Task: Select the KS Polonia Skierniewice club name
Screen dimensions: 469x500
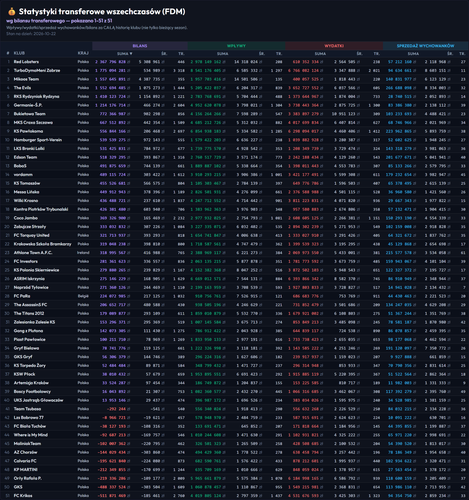Action: pos(36,270)
